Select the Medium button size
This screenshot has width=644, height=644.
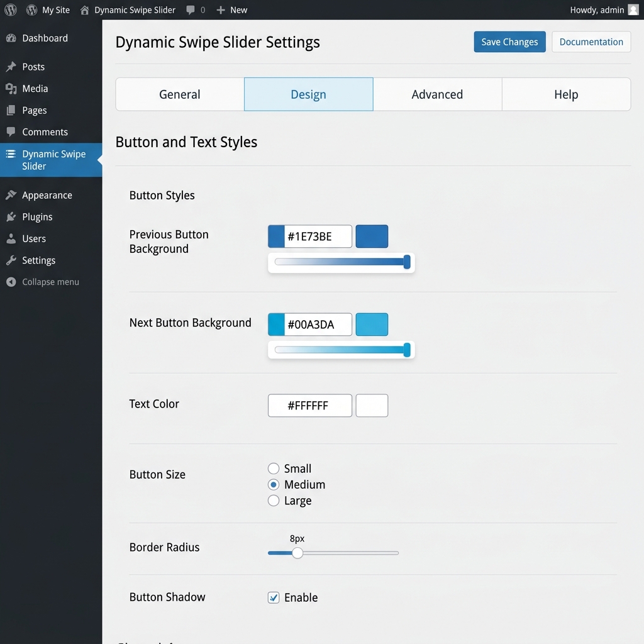(x=274, y=485)
